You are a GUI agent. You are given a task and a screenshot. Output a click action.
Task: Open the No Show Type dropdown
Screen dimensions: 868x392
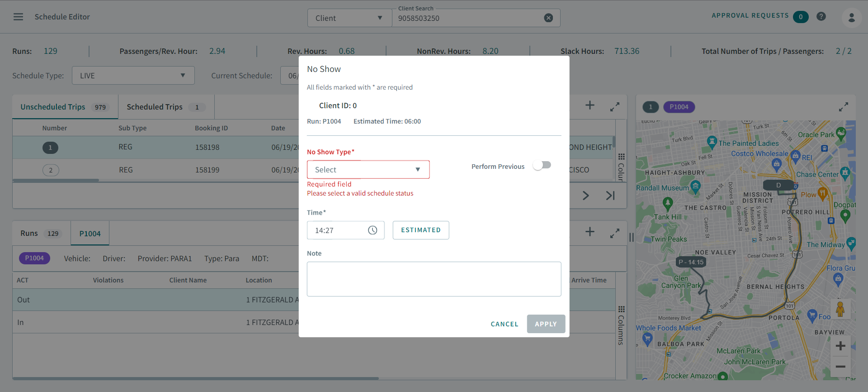click(368, 170)
